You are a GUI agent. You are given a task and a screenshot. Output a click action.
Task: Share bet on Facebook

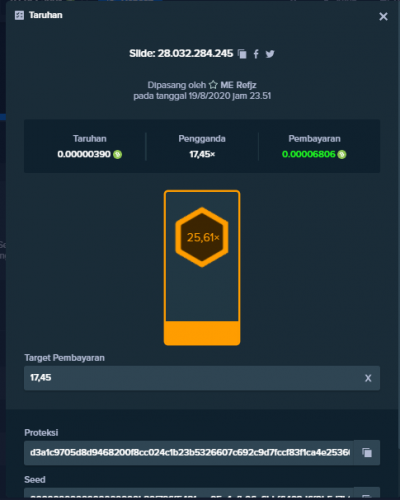[256, 54]
